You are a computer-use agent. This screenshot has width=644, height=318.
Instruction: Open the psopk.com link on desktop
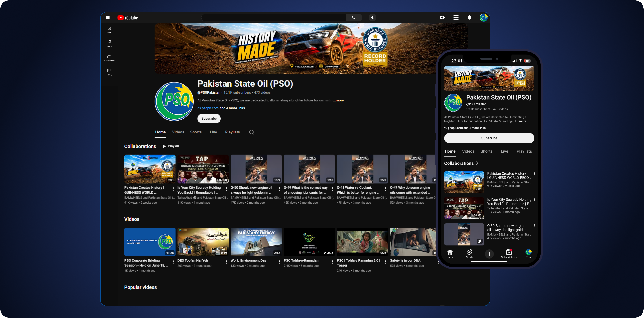tap(210, 108)
